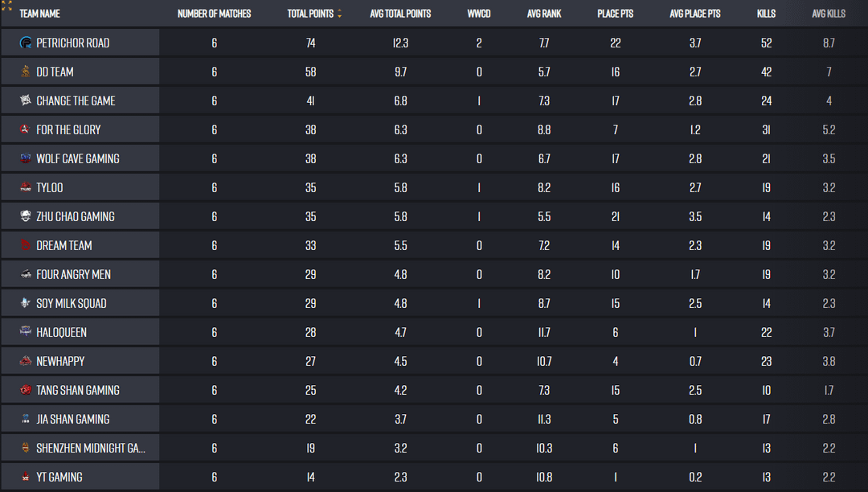The height and width of the screenshot is (492, 868).
Task: Click the Wolf Cave Gaming logo icon
Action: click(x=27, y=158)
